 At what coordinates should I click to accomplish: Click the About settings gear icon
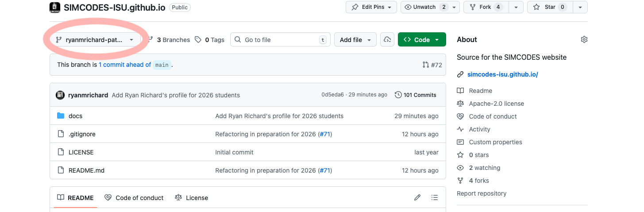click(584, 40)
